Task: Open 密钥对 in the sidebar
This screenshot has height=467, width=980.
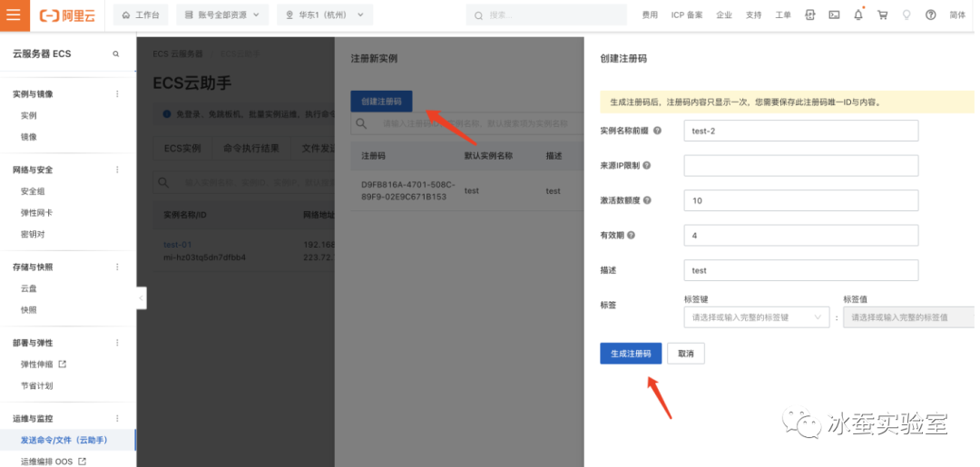Action: click(33, 234)
